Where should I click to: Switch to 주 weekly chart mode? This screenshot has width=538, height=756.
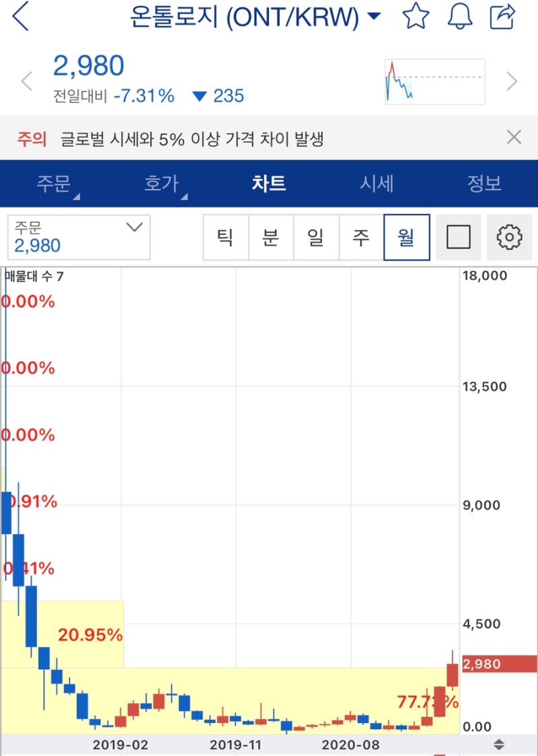pyautogui.click(x=362, y=237)
